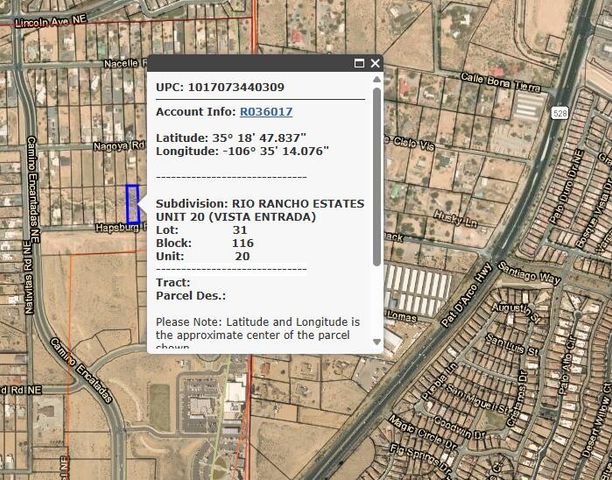
Task: Click the UPC: 1017073440309 text
Action: [x=220, y=87]
